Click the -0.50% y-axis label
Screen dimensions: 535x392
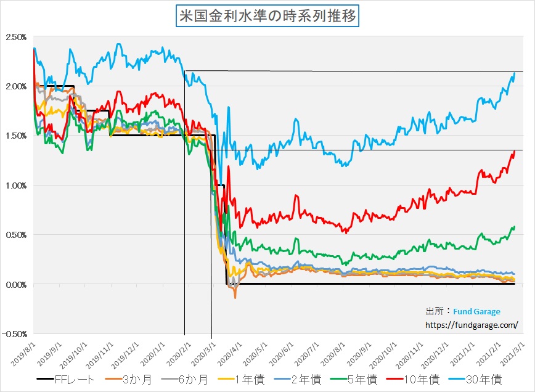15,334
